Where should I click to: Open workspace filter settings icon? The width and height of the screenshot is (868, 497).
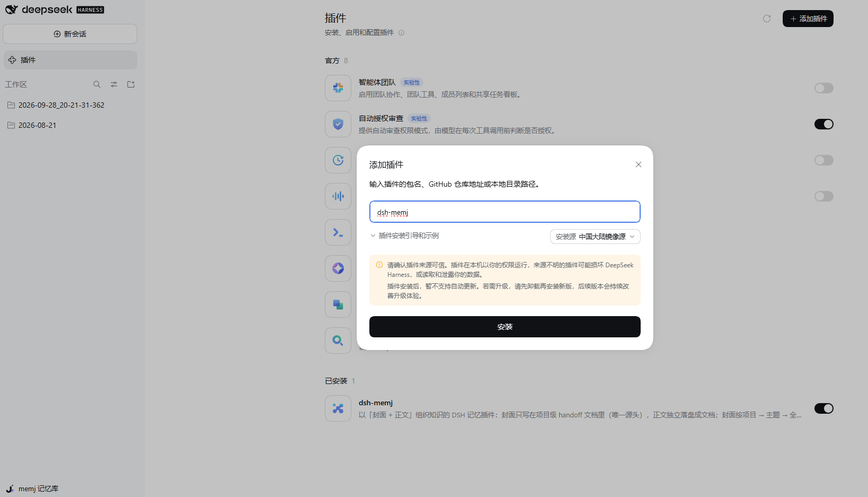[x=114, y=84]
